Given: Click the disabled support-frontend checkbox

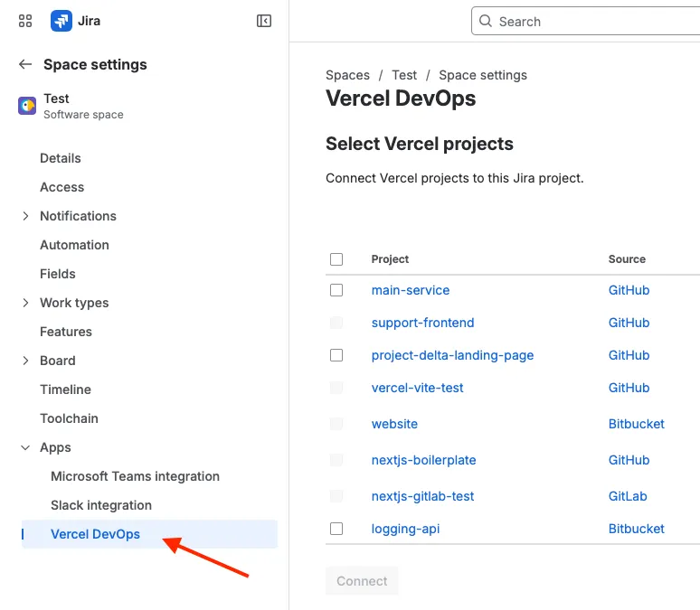Looking at the screenshot, I should (336, 323).
